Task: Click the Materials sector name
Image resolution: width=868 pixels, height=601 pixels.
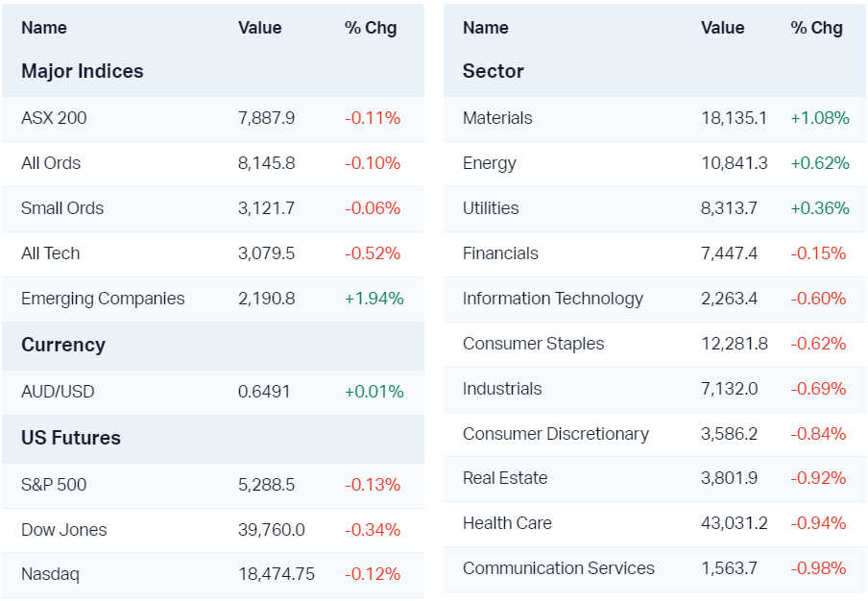Action: [x=497, y=118]
